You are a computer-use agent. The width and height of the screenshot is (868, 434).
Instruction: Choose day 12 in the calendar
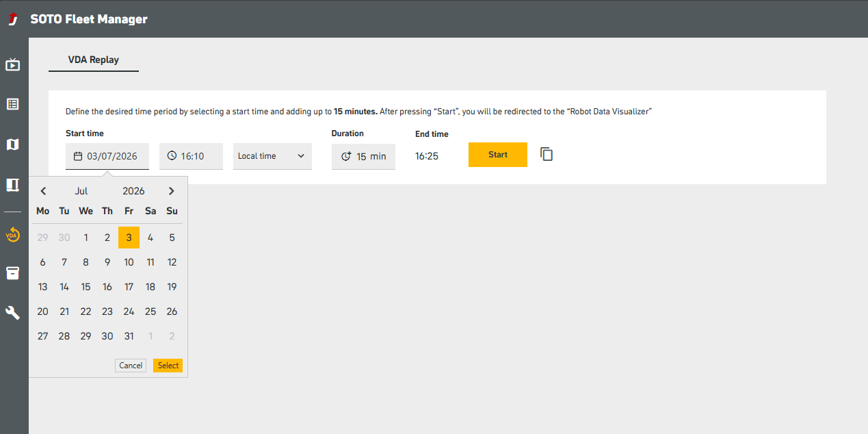(x=172, y=262)
